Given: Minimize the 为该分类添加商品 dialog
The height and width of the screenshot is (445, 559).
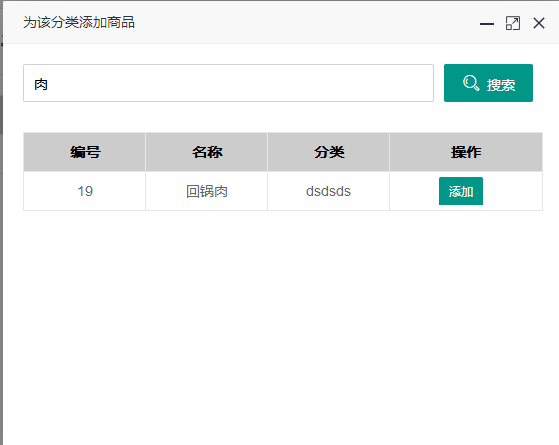Looking at the screenshot, I should [487, 24].
